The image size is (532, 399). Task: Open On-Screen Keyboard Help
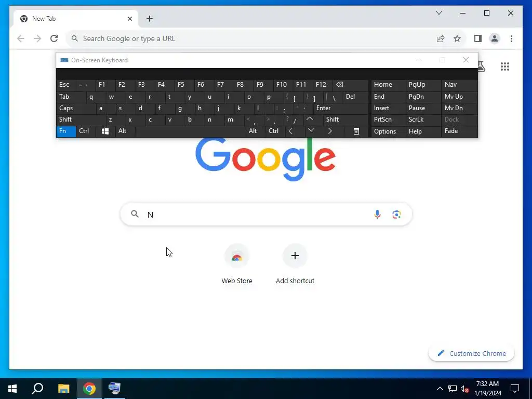[423, 131]
